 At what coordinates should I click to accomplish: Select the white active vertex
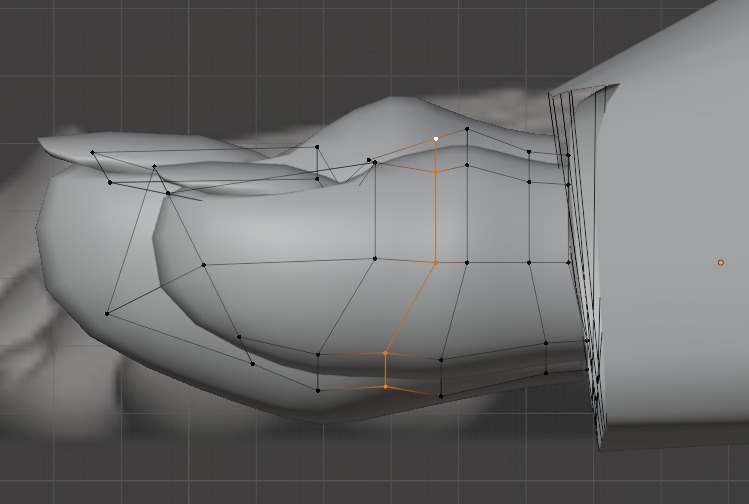point(436,139)
